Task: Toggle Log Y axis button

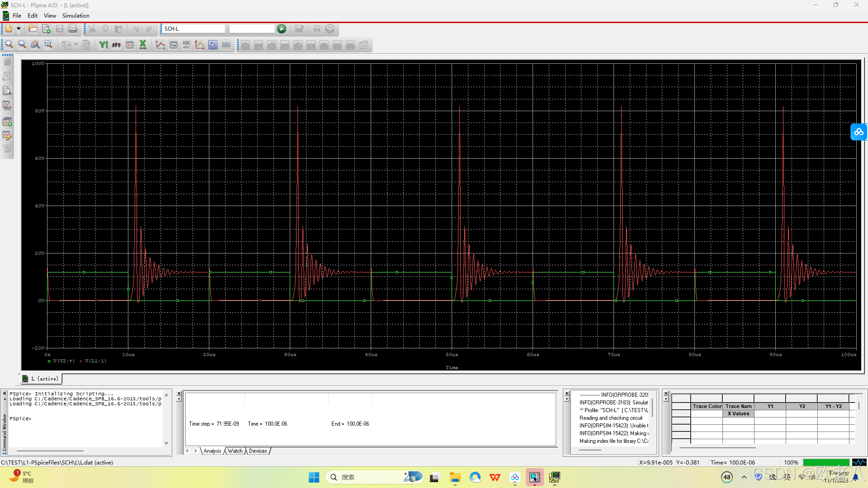Action: click(104, 45)
